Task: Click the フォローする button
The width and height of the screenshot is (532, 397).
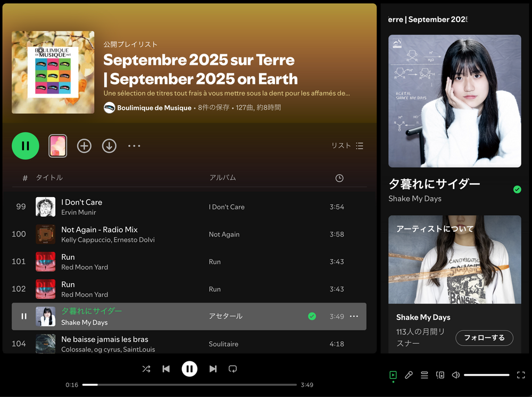Action: click(484, 338)
